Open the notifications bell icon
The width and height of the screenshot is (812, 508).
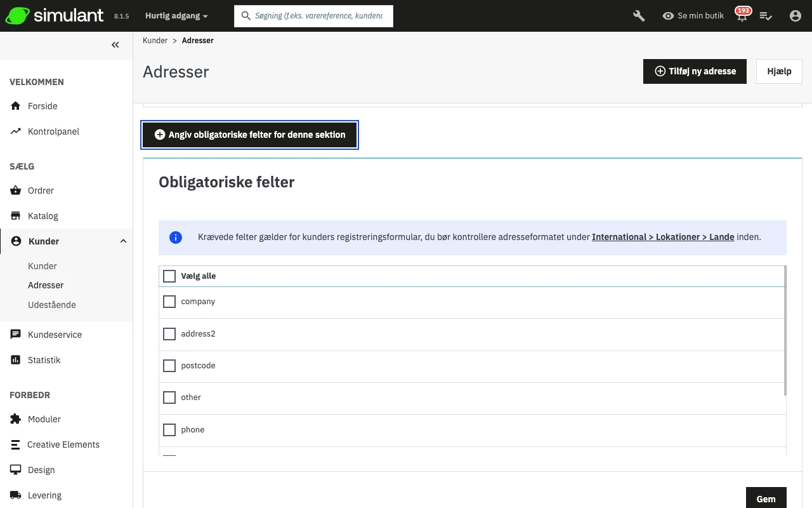tap(742, 17)
